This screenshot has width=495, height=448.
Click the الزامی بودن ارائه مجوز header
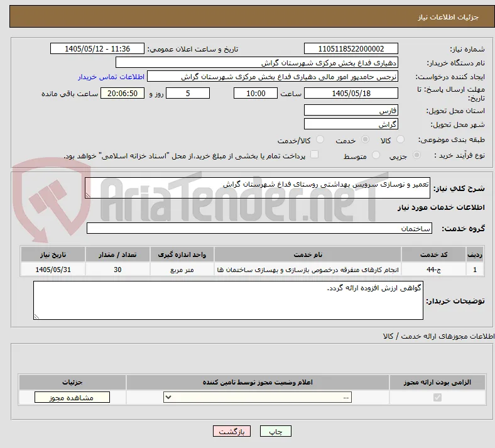point(437,382)
